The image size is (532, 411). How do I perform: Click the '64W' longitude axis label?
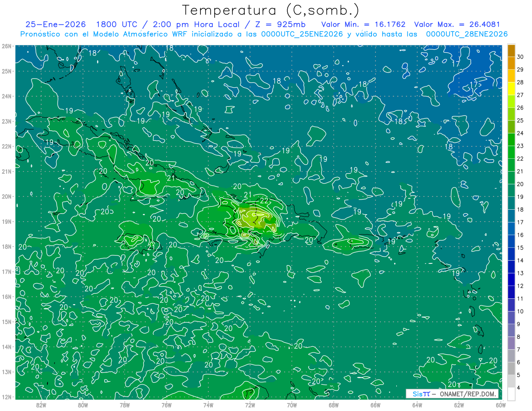click(x=417, y=404)
